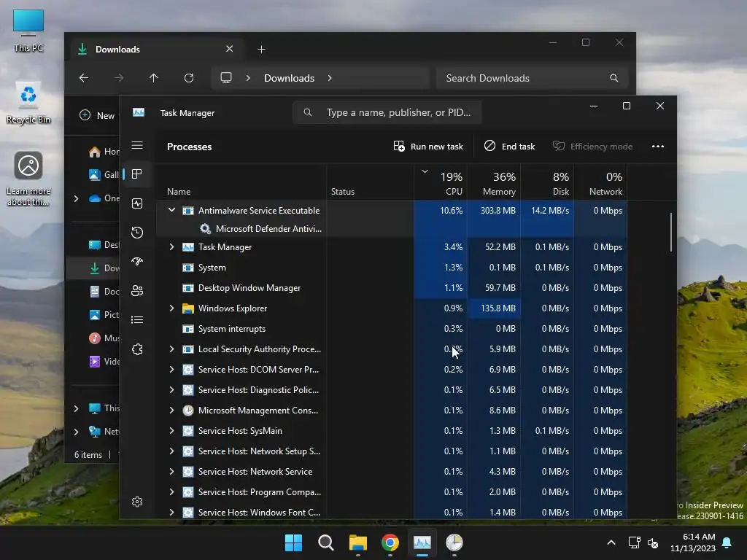Show hidden icons in system tray
The height and width of the screenshot is (560, 747).
coord(611,542)
